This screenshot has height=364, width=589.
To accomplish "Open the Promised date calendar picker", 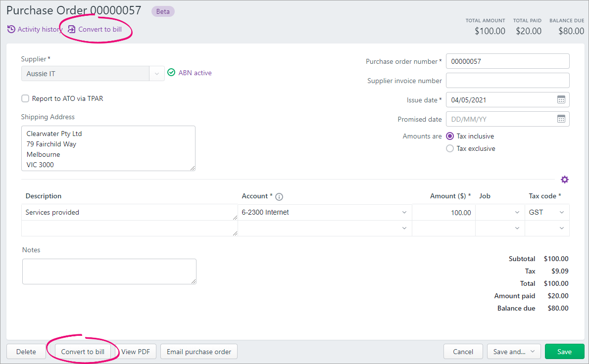I will coord(561,119).
